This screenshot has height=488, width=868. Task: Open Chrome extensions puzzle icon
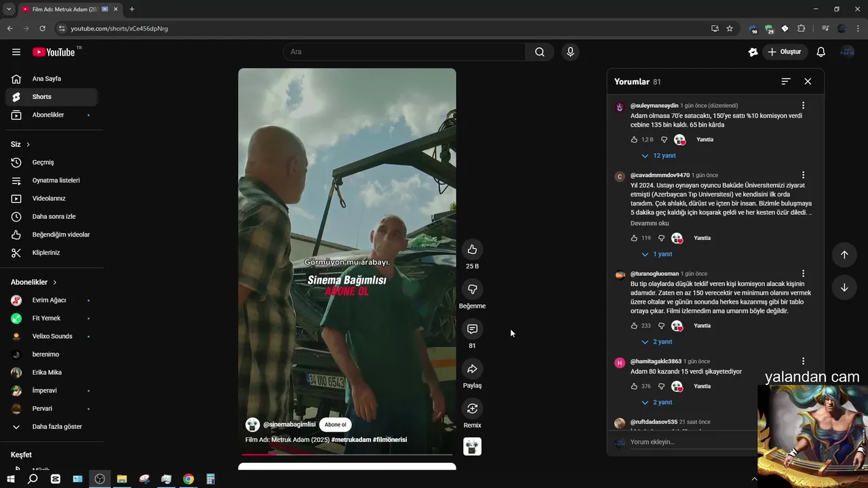pos(802,28)
